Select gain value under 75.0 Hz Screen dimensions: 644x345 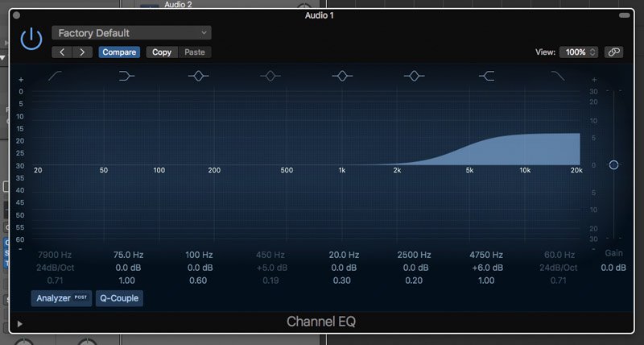(128, 268)
